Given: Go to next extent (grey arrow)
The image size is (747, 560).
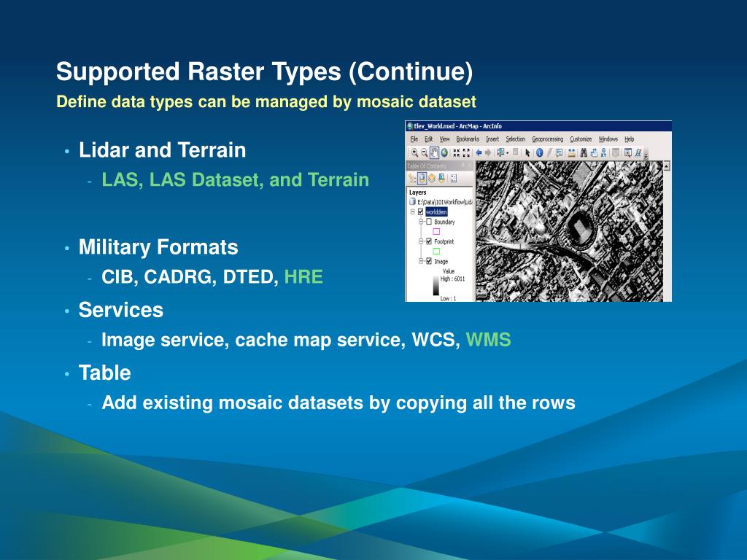Looking at the screenshot, I should pos(488,152).
